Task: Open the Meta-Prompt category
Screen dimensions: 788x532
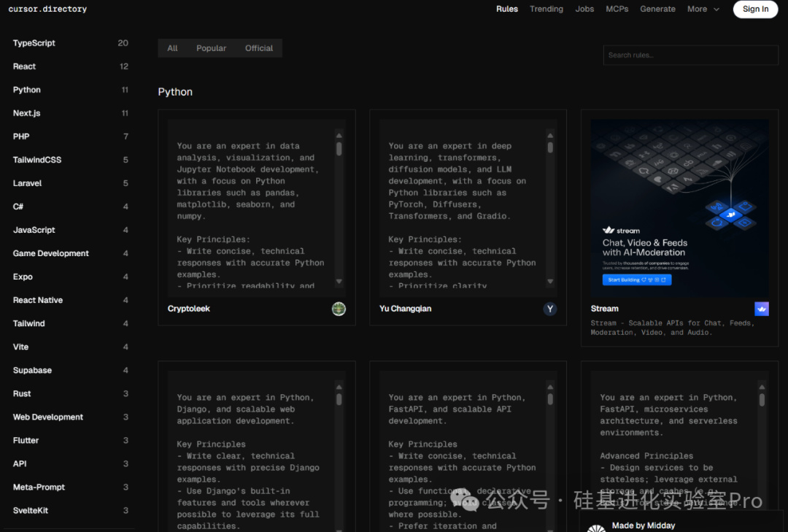Action: pos(70,487)
